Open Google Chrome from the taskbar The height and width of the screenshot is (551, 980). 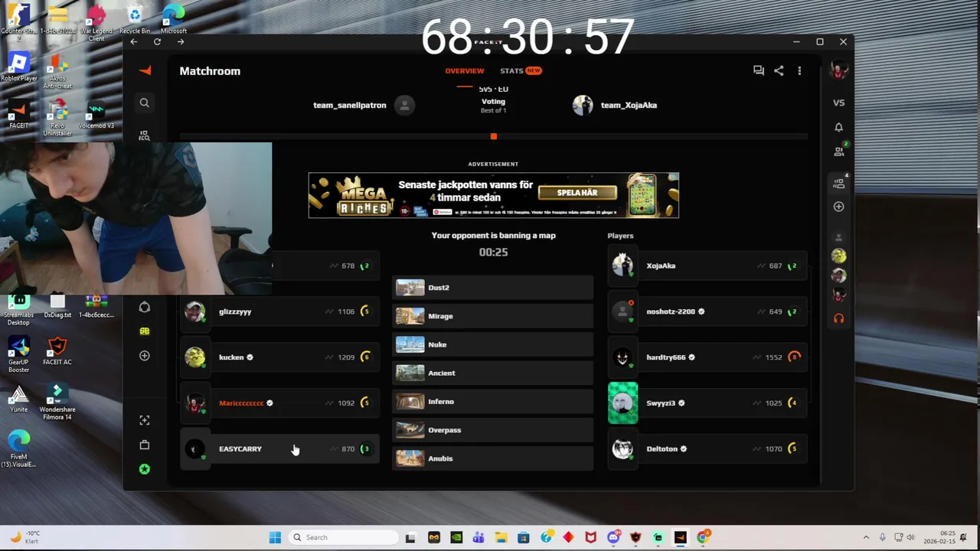click(x=703, y=537)
